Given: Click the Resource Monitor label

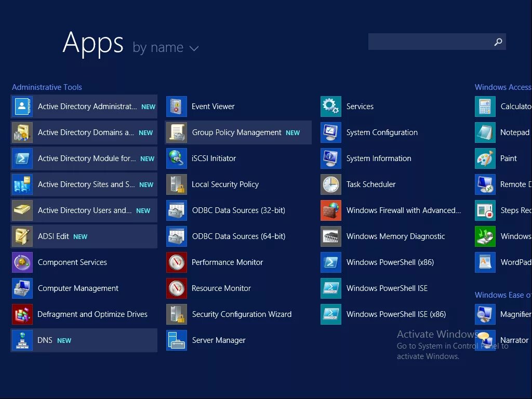Looking at the screenshot, I should coord(221,288).
